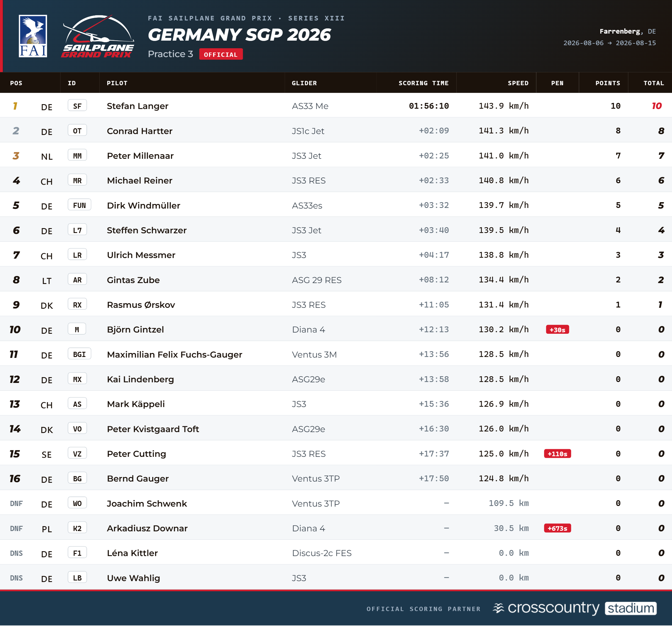This screenshot has height=626, width=672.
Task: Click the SCORING TIME column header
Action: click(x=424, y=83)
